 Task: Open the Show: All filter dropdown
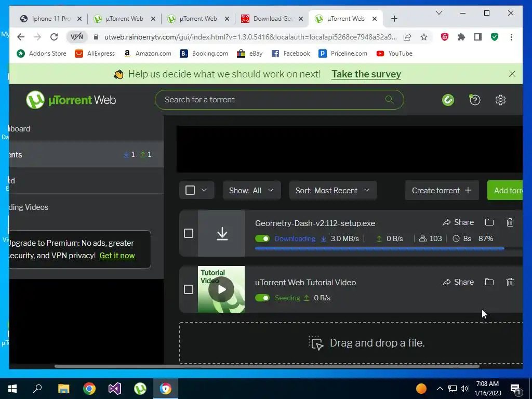click(x=251, y=190)
